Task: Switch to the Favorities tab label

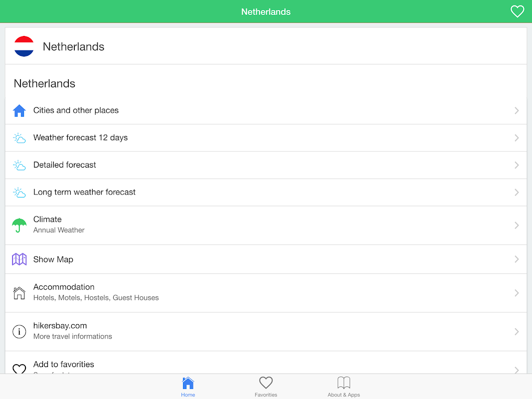Action: [266, 395]
